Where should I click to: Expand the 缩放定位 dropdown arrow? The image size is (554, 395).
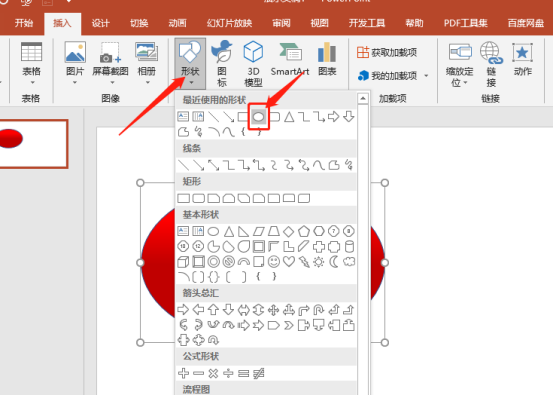point(465,83)
